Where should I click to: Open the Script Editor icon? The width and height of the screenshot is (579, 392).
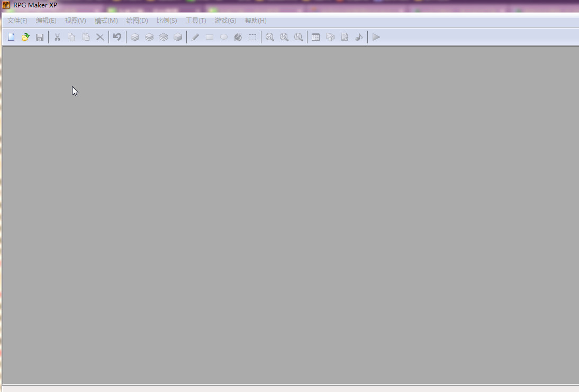pos(345,37)
